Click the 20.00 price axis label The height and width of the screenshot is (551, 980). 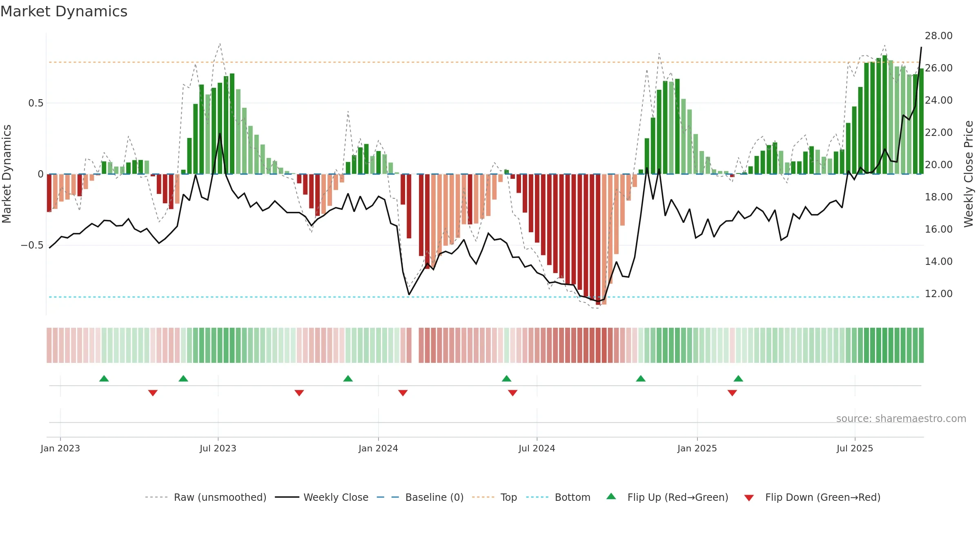(939, 165)
